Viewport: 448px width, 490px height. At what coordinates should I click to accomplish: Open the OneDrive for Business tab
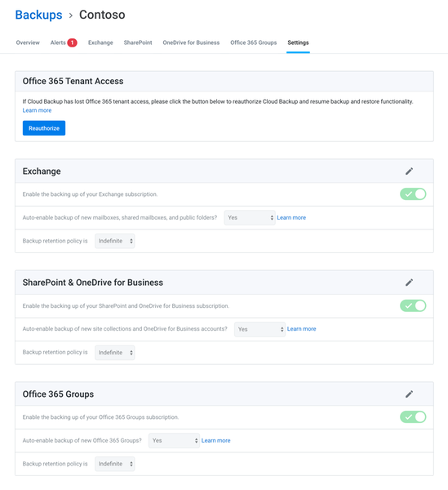click(191, 42)
